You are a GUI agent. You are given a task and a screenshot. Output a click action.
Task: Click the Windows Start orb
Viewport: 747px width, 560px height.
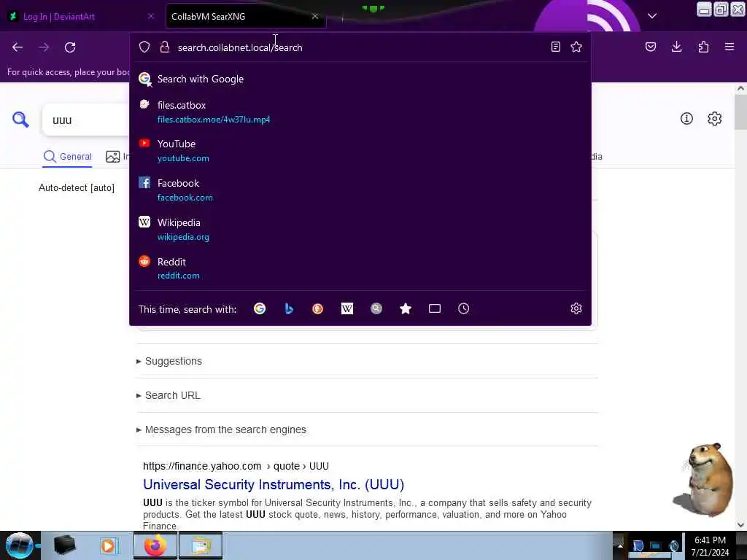(19, 545)
